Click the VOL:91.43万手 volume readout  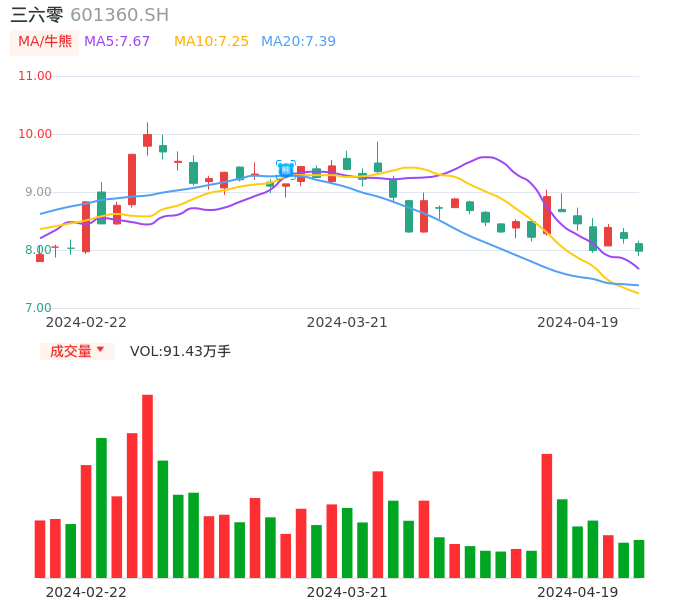click(180, 351)
